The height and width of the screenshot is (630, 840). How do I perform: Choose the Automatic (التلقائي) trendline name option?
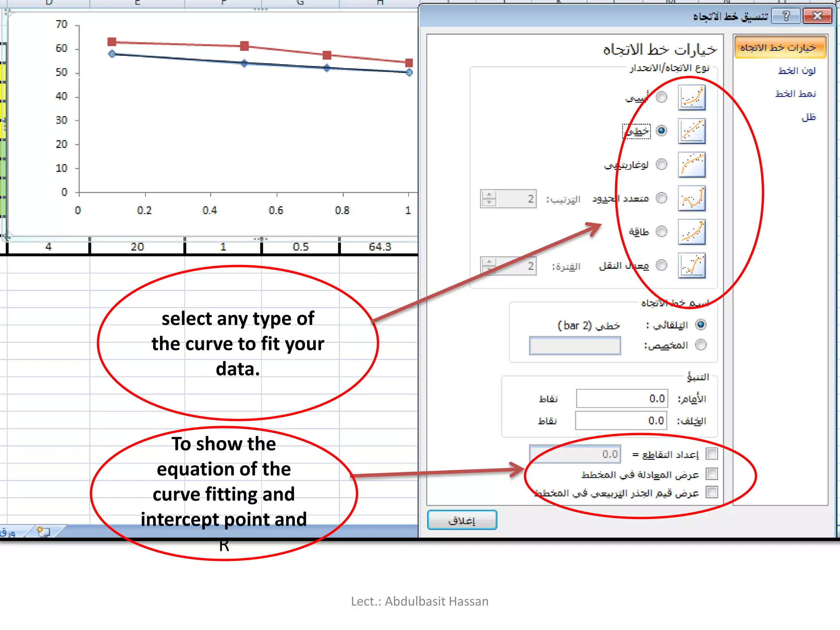[701, 325]
